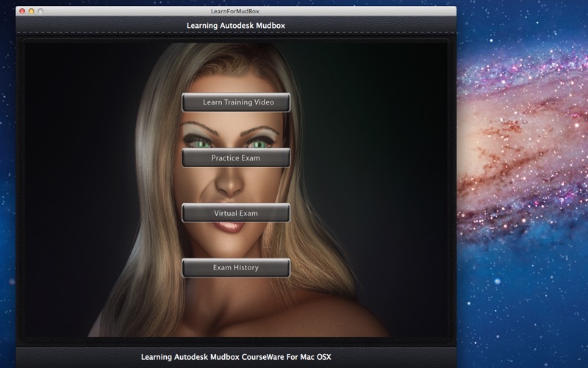Close the LearnForMudBox window

(x=22, y=11)
